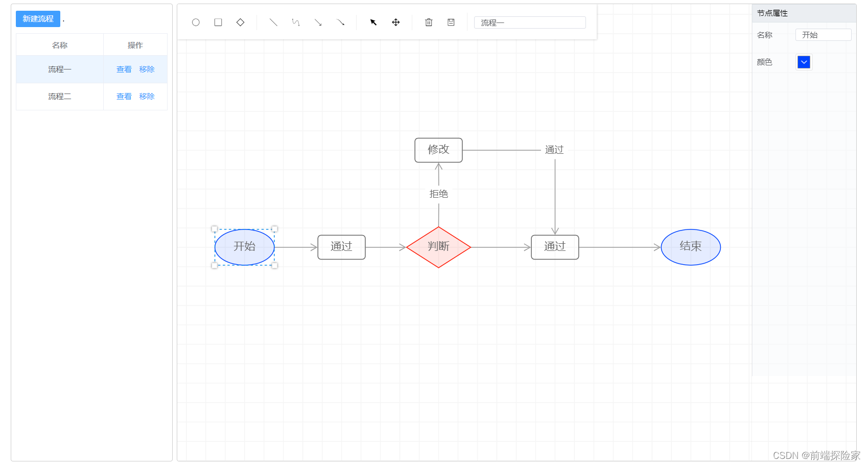Select the circle node shape tool
Viewport: 868px width, 465px height.
(x=196, y=22)
